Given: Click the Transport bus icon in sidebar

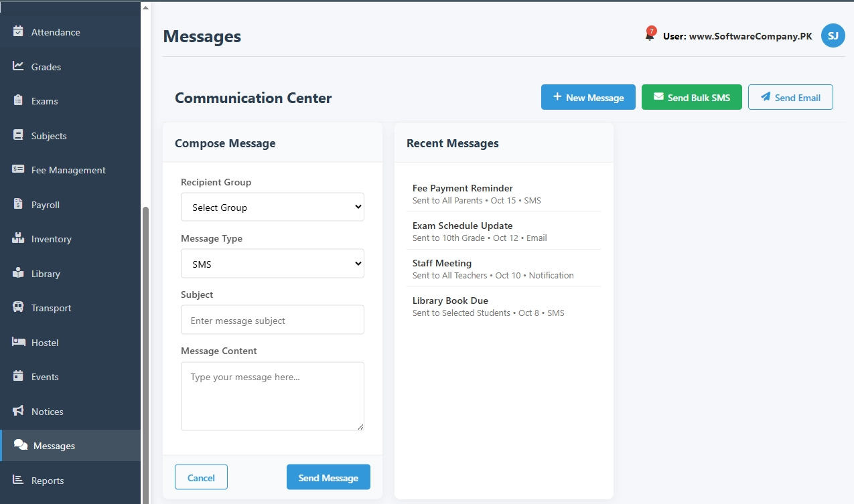Looking at the screenshot, I should (x=18, y=308).
